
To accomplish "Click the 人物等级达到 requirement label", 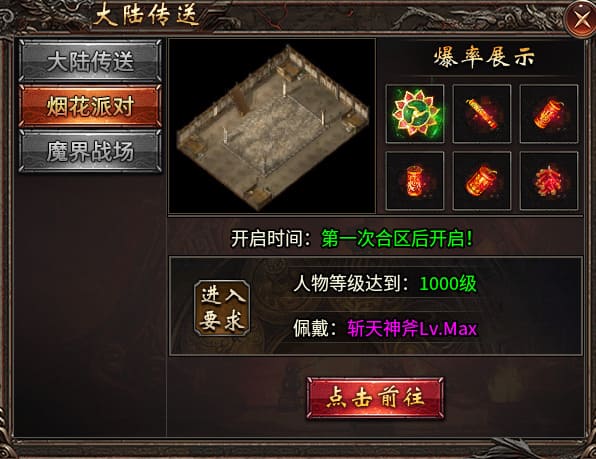I will tap(346, 283).
